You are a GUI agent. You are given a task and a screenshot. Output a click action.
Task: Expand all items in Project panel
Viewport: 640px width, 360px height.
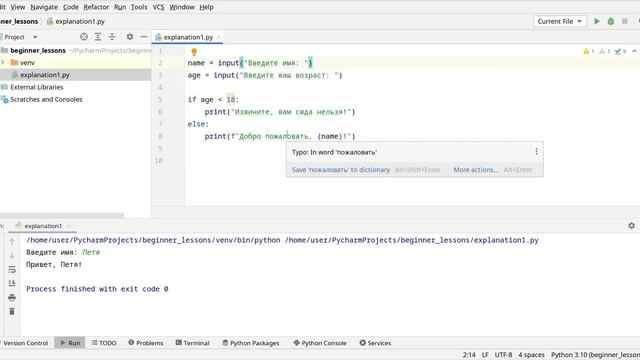[98, 37]
